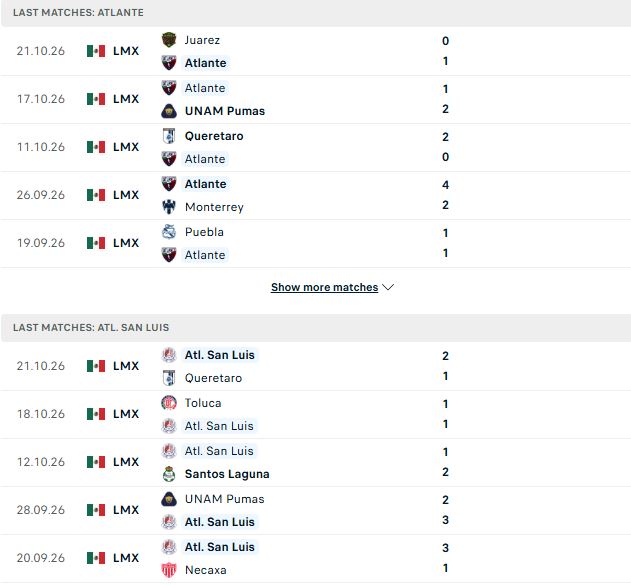Click the UNAM Pumas crest in 17.10.26 match
This screenshot has height=585, width=631.
point(169,111)
